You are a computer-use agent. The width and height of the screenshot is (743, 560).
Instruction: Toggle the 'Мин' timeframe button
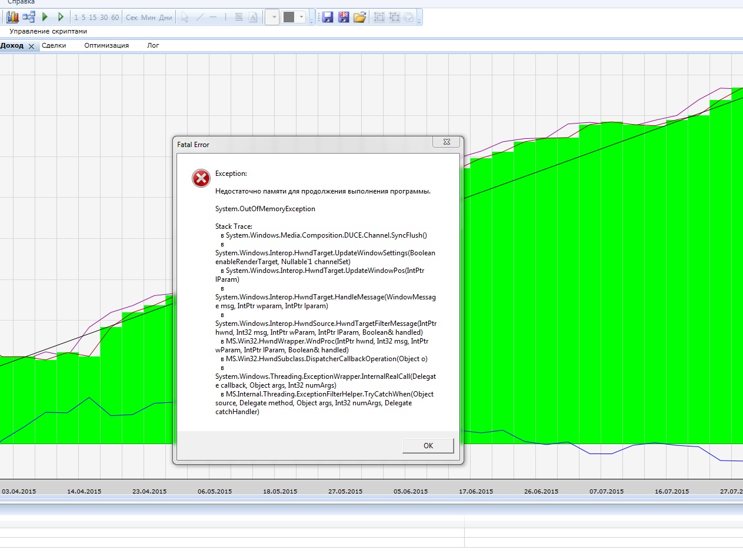pyautogui.click(x=148, y=18)
